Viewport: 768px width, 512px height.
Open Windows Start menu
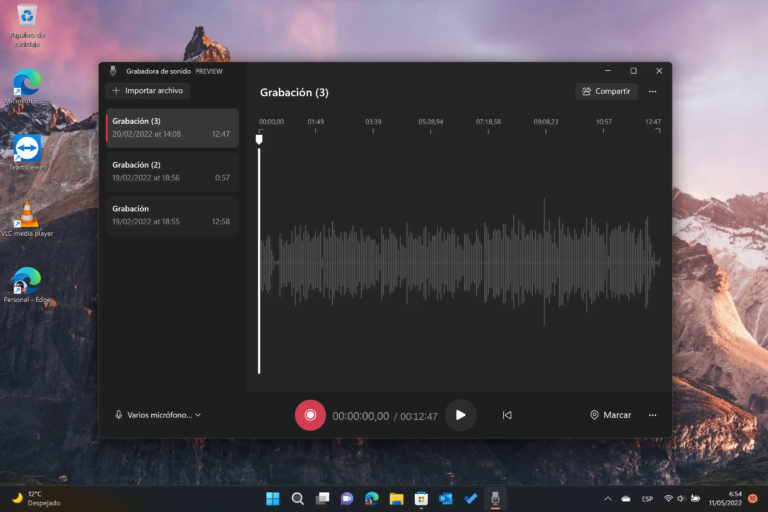pyautogui.click(x=272, y=499)
